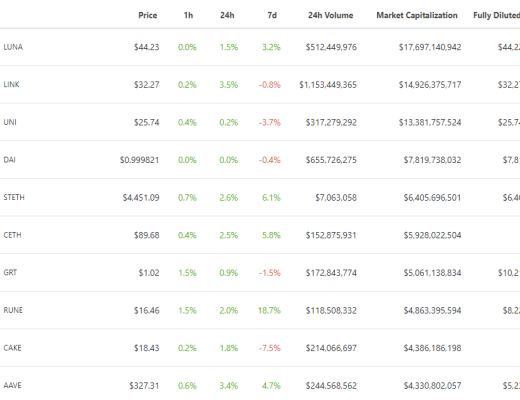
Task: Click STETH 24h volume $7,063,058
Action: [x=336, y=198]
